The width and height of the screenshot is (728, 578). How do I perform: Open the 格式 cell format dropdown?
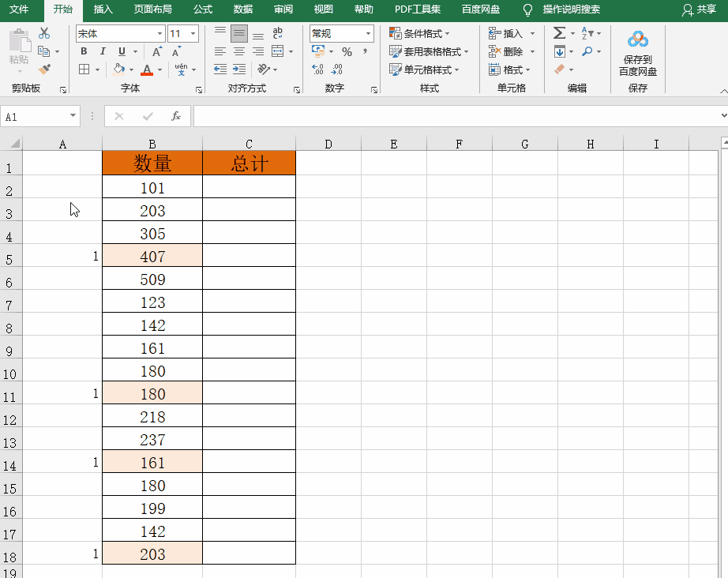point(509,69)
